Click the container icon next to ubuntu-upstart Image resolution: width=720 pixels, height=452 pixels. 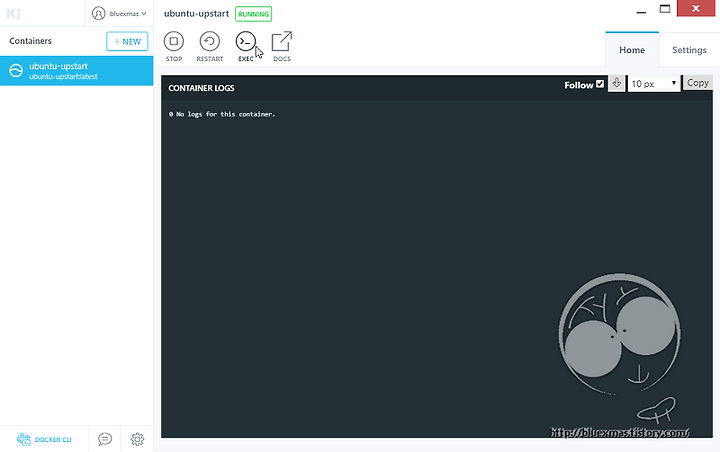click(16, 70)
